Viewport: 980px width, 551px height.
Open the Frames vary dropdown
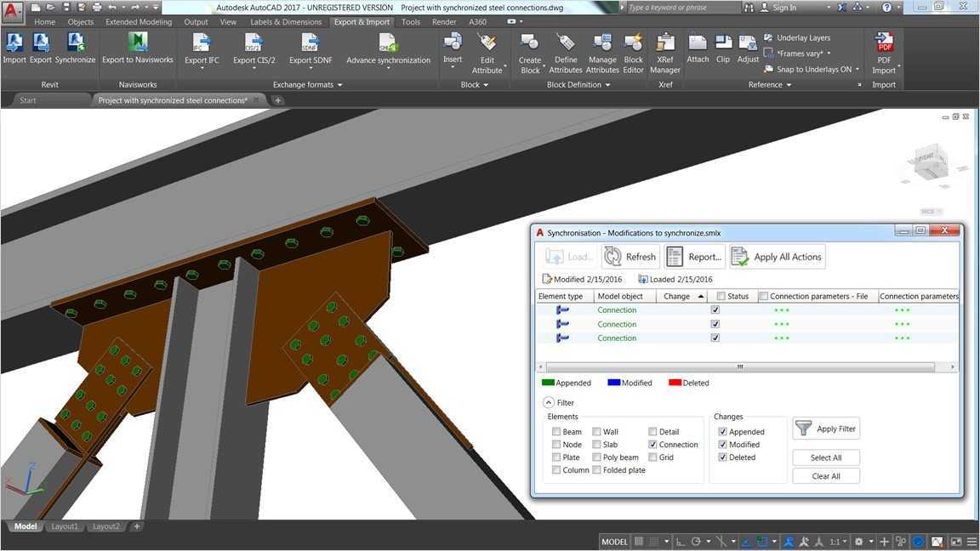coord(829,54)
